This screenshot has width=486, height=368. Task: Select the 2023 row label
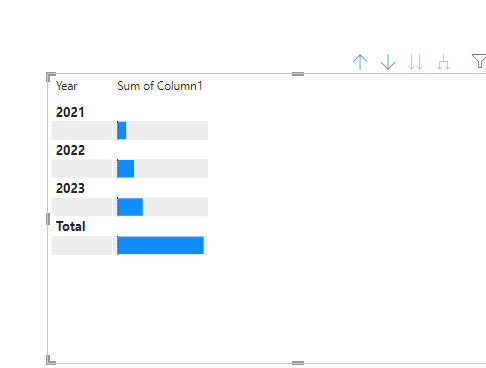click(x=70, y=188)
